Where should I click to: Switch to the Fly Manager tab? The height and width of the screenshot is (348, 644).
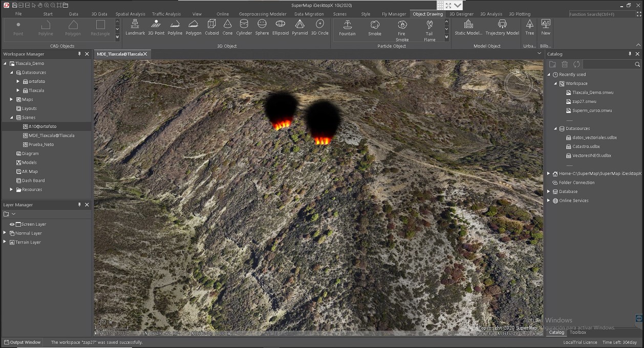coord(394,14)
